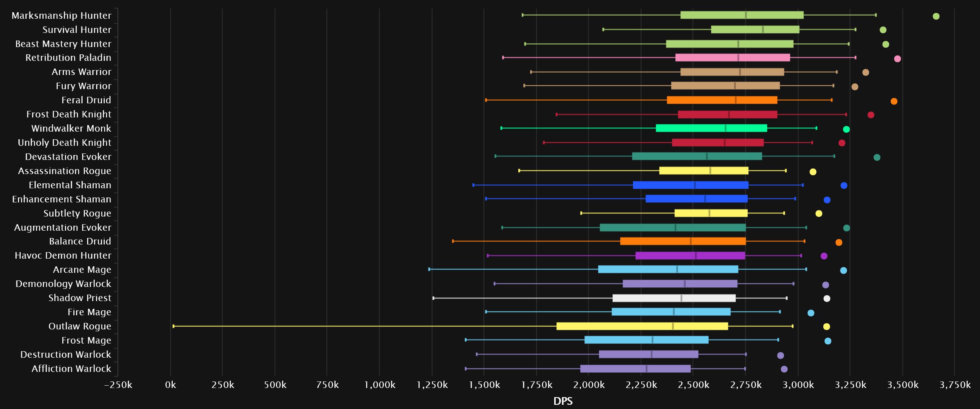Click the Arms Warrior label
The width and height of the screenshot is (980, 409).
81,72
